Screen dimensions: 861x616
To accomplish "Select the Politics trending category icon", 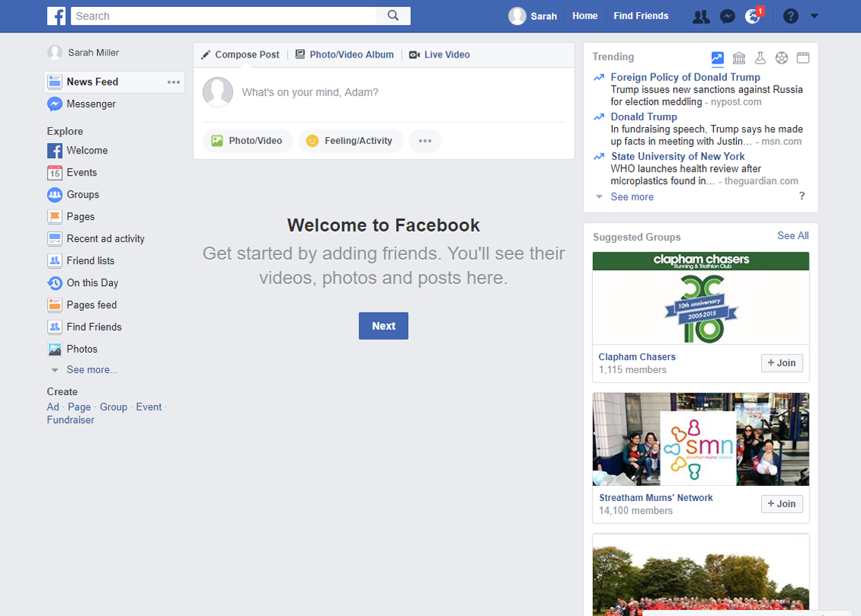I will point(738,58).
